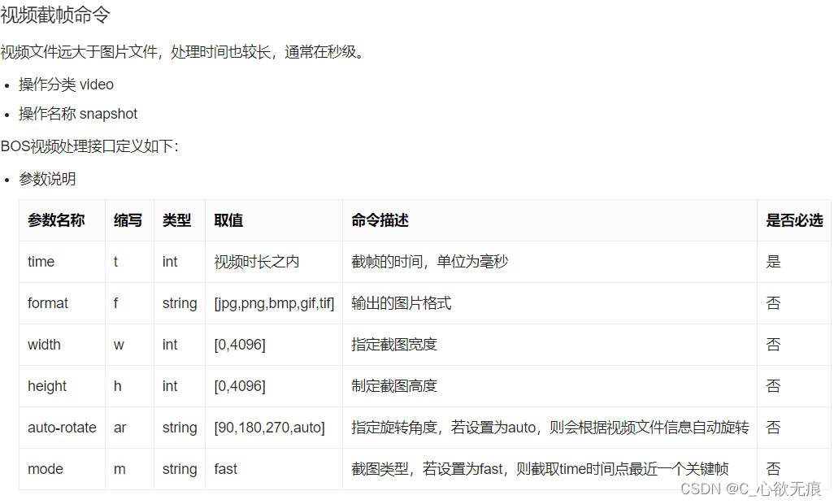Viewport: 834px width, 504px height.
Task: Click the 缩写 column header
Action: 128,220
